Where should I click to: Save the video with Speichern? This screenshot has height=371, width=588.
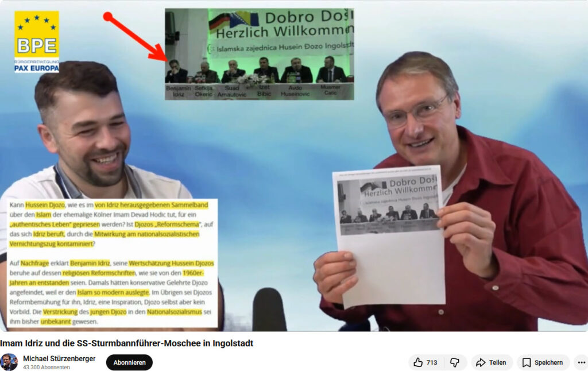(543, 362)
